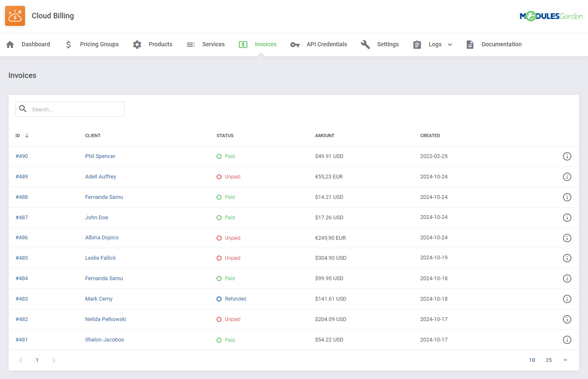Select the Invoices menu item
Viewport: 588px width, 379px height.
coord(266,44)
